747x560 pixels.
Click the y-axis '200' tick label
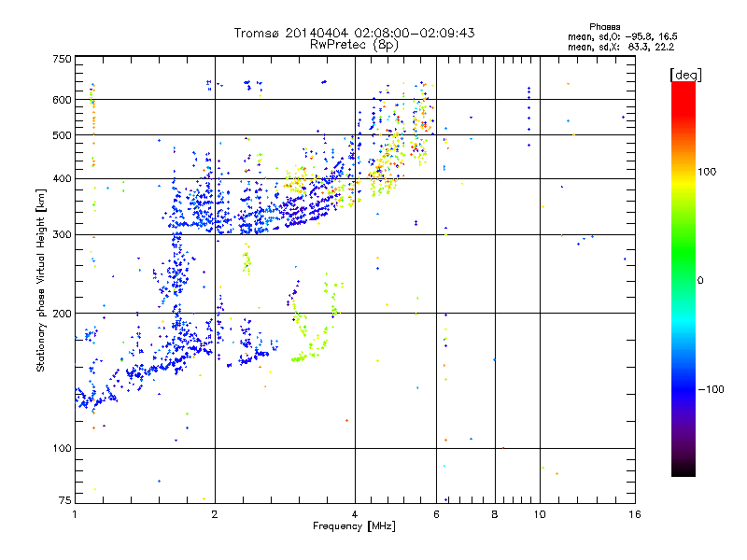coord(62,314)
